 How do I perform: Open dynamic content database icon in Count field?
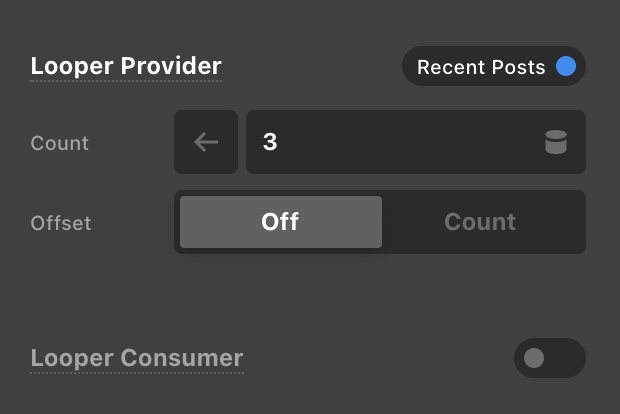556,143
